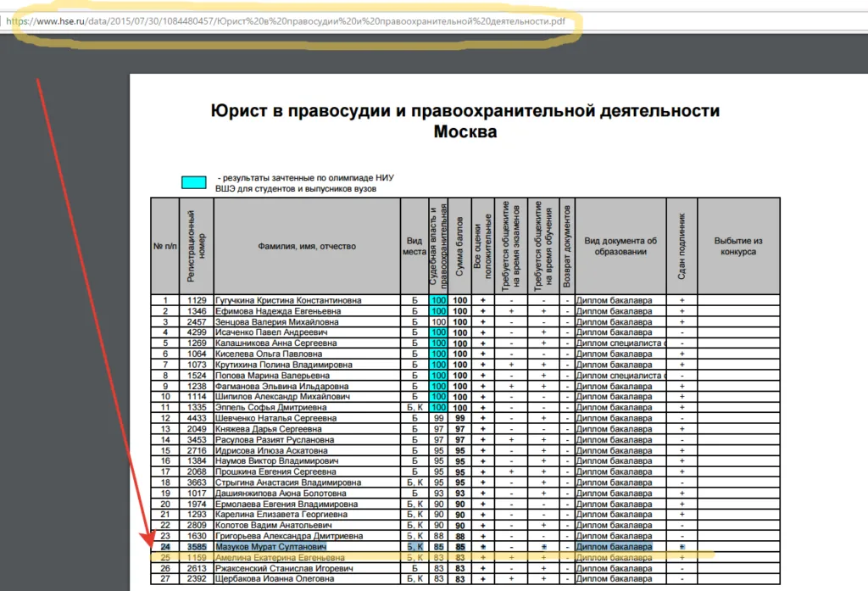The image size is (868, 591).
Task: Select the name 'Идрисова Илюза Аскатовна'
Action: [271, 450]
